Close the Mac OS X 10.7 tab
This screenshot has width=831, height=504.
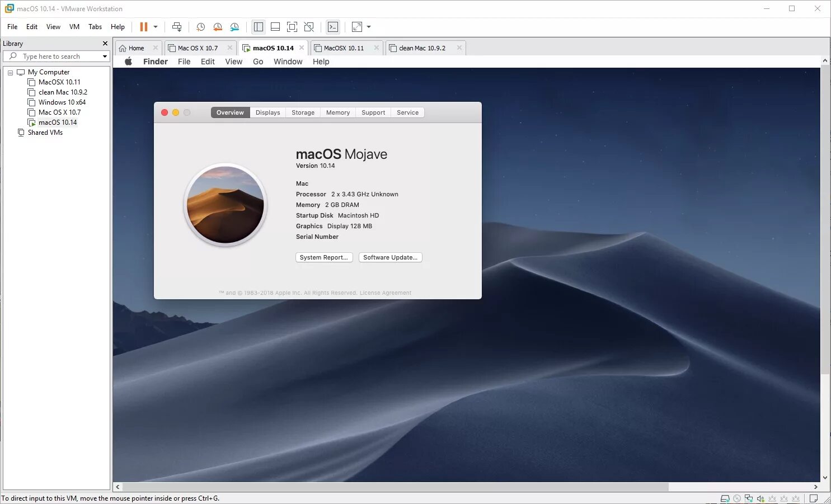[x=230, y=48]
